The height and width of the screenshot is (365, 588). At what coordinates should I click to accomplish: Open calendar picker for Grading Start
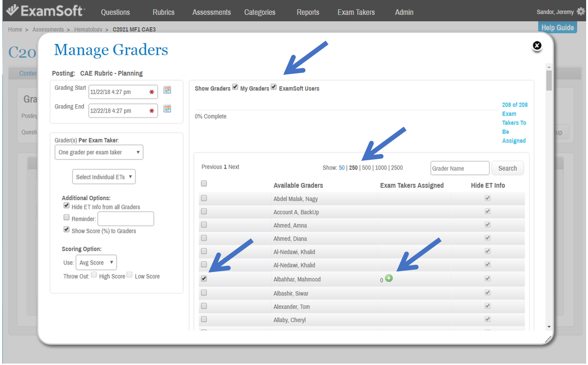(167, 90)
